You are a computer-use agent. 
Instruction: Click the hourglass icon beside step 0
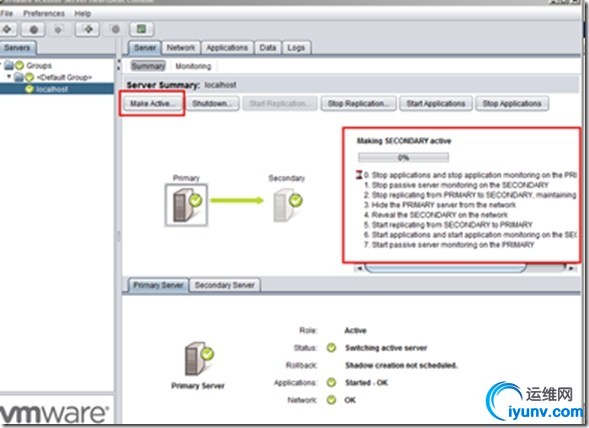click(x=359, y=175)
